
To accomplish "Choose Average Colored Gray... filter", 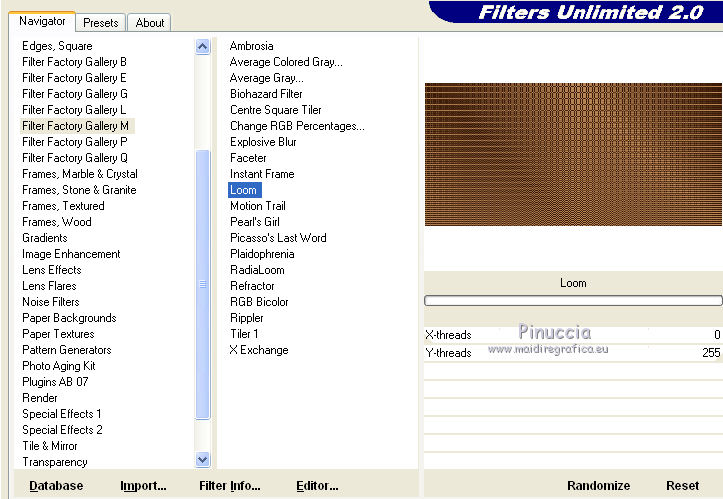I will pos(286,62).
